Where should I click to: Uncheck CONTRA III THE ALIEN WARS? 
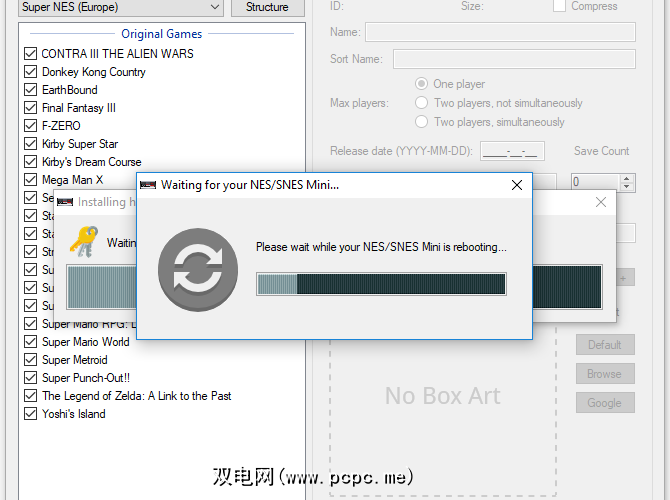(30, 53)
